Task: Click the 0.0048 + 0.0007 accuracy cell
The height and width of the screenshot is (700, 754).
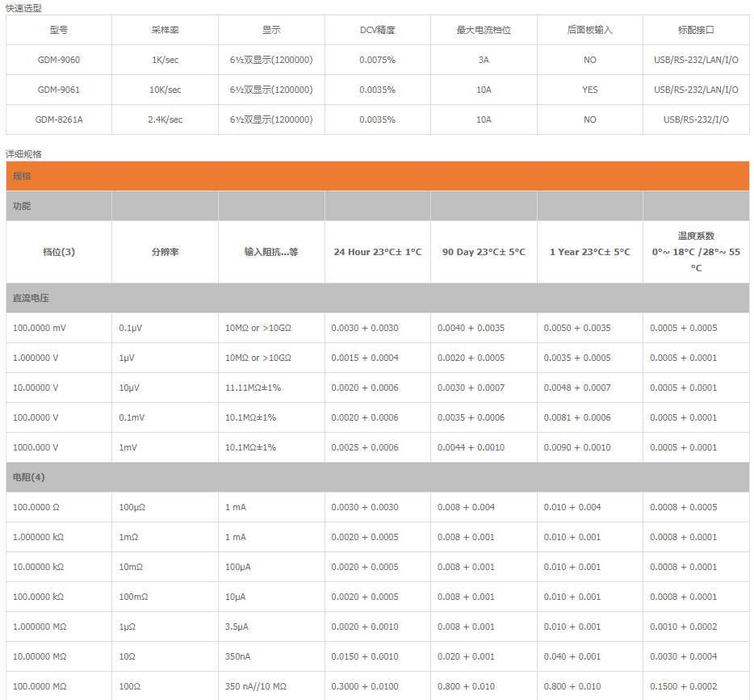Action: [590, 388]
